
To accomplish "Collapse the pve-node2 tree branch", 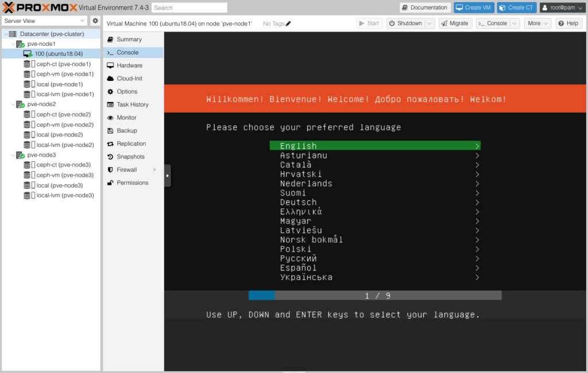I will coord(13,104).
